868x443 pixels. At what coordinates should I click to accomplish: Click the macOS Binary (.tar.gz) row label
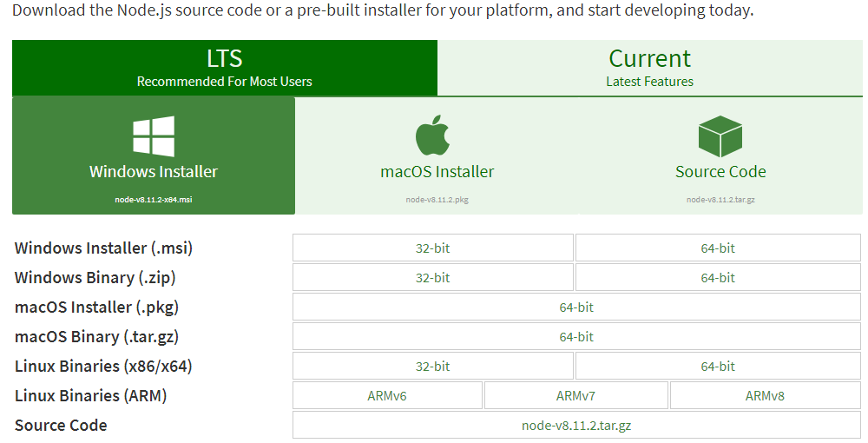97,337
